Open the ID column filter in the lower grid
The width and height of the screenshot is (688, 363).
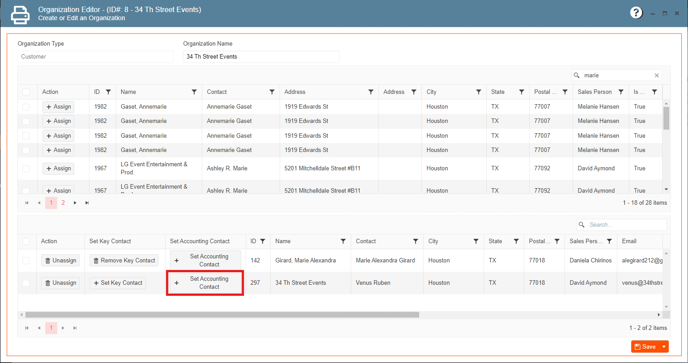[262, 241]
